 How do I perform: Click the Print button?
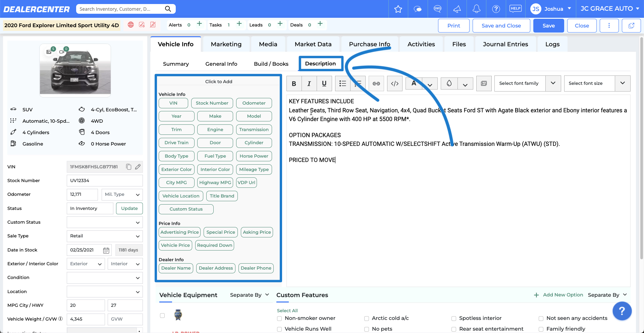[x=453, y=25]
